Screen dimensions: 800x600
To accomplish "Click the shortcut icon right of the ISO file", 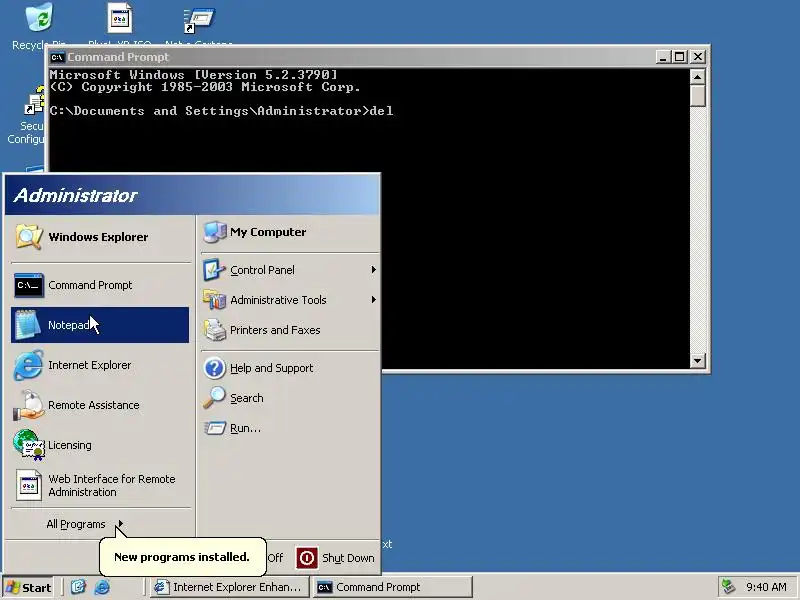I will [199, 20].
